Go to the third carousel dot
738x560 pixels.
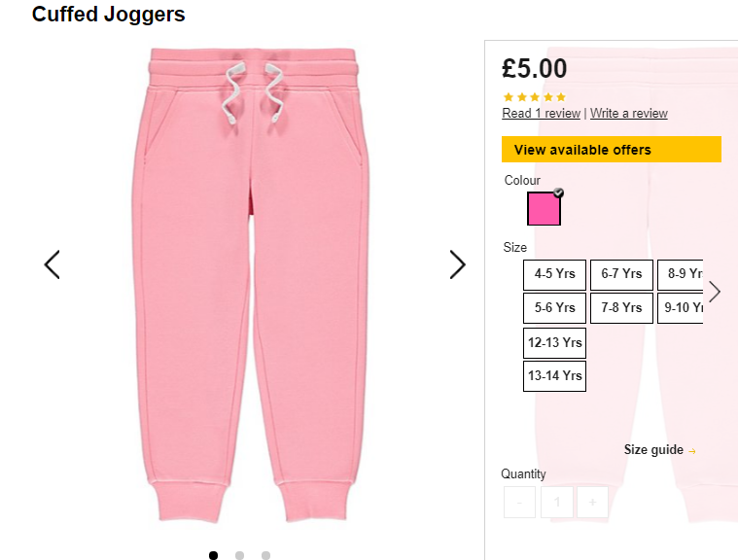265,555
